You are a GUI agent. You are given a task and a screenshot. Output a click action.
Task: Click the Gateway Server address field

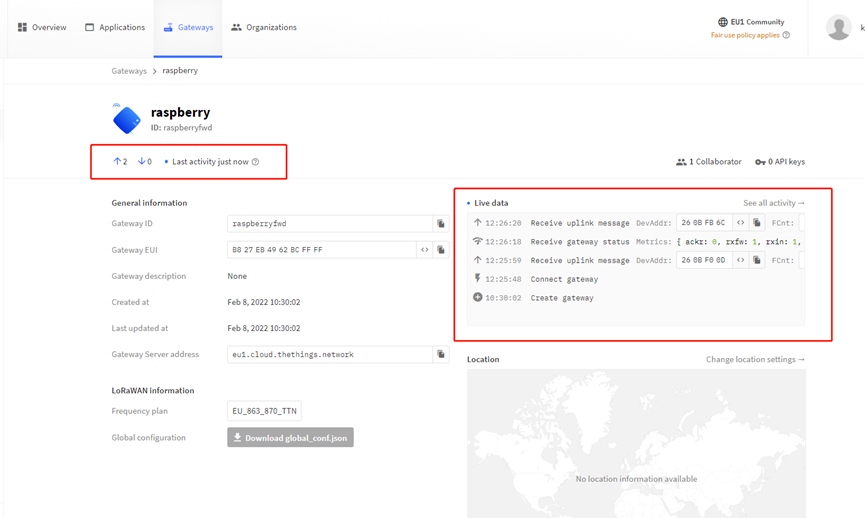click(329, 354)
